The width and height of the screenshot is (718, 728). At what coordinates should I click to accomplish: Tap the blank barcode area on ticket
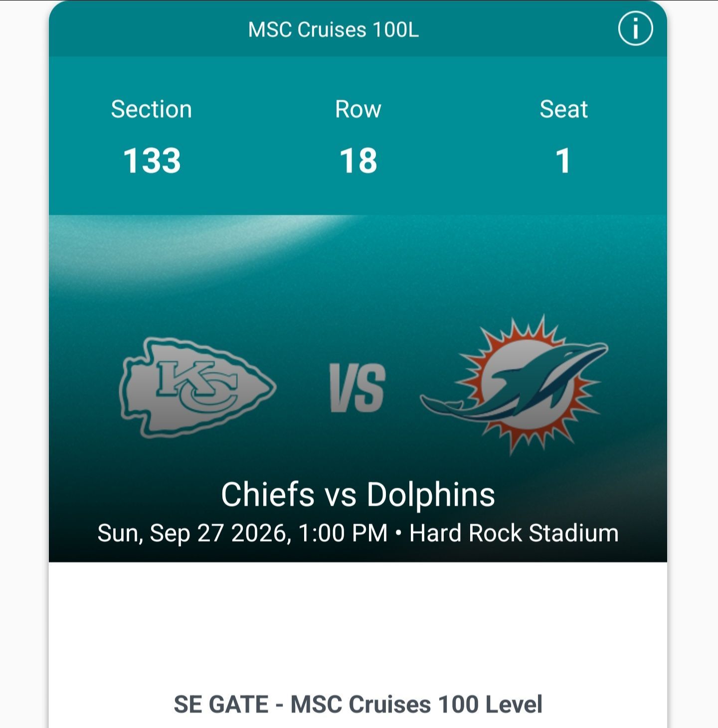click(x=358, y=623)
